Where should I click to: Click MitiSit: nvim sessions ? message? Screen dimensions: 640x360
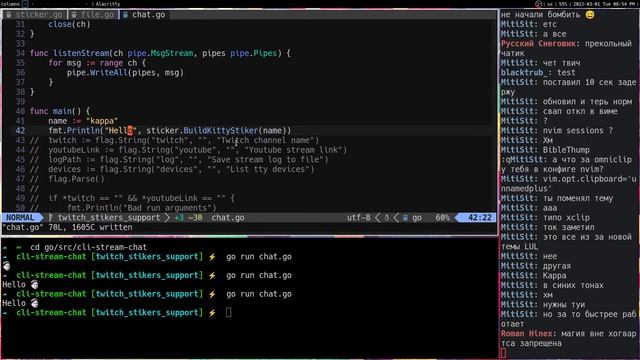(x=557, y=131)
